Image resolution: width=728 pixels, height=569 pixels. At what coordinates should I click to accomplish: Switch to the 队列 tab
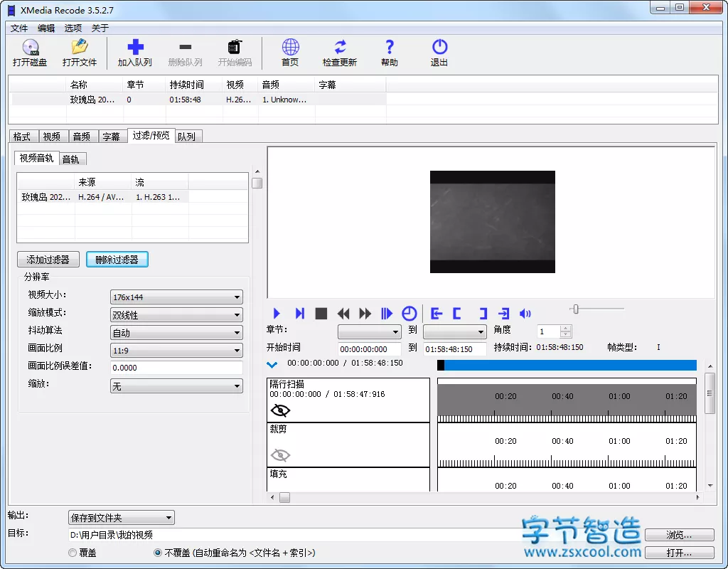click(187, 137)
